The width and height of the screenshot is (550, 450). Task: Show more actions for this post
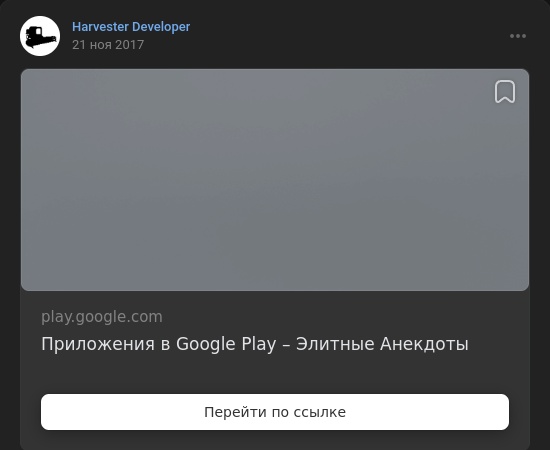518,36
